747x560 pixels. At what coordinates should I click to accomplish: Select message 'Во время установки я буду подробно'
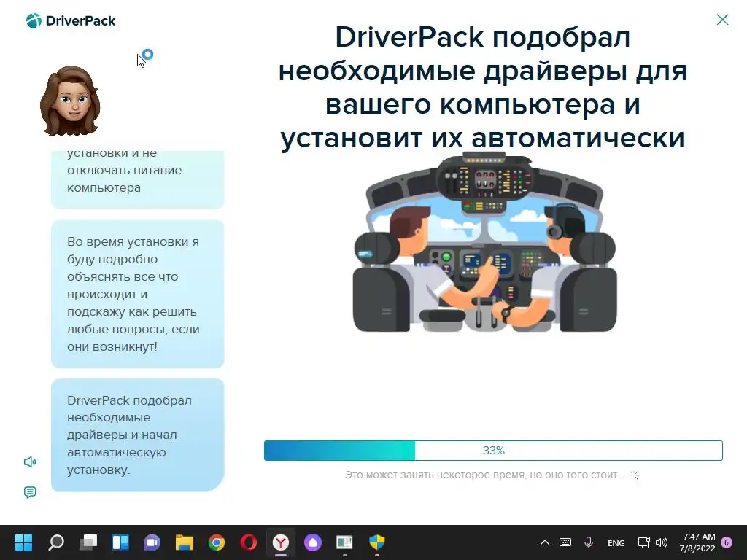137,294
